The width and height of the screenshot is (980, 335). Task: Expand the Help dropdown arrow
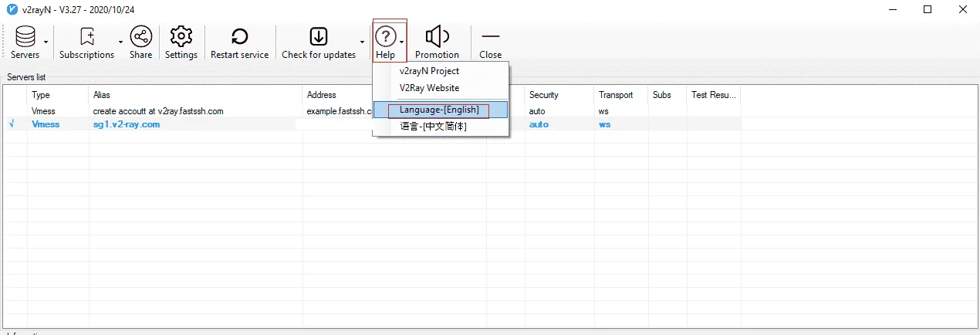pos(402,42)
